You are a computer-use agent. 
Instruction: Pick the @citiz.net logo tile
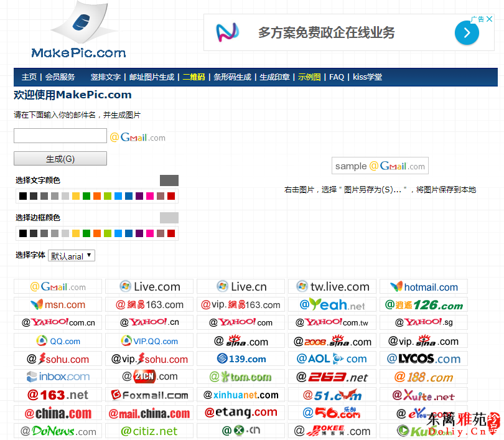(149, 431)
